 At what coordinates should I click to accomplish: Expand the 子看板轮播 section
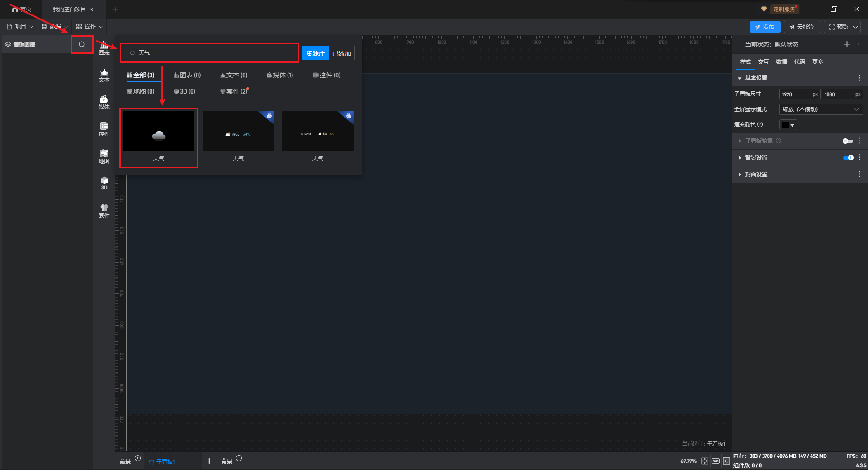click(740, 141)
